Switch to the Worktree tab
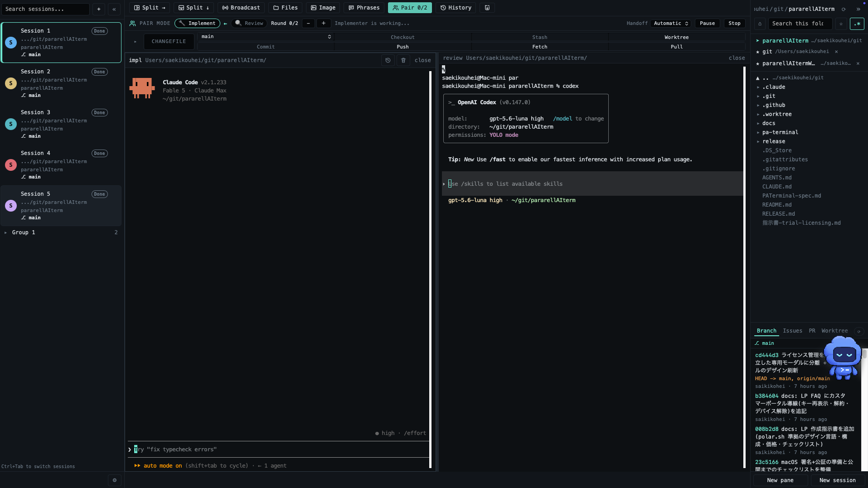This screenshot has height=488, width=868. tap(834, 331)
